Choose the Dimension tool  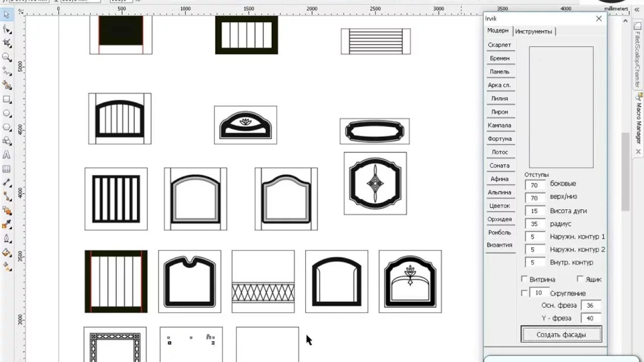[x=7, y=183]
